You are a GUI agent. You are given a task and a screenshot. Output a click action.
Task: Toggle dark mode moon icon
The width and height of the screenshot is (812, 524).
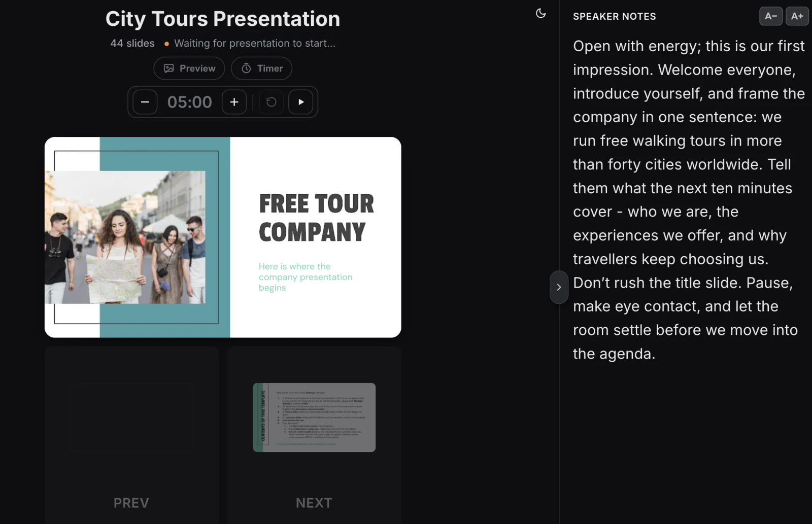tap(540, 14)
